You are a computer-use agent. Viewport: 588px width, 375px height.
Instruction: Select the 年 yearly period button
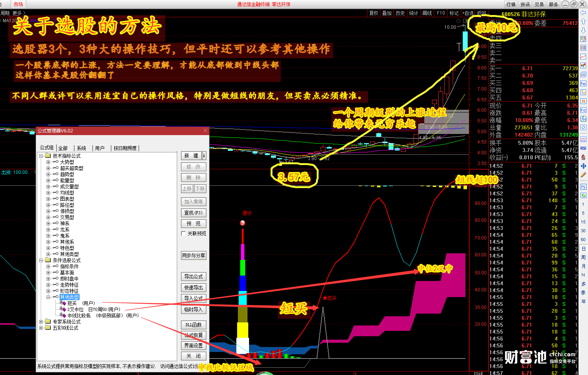[583, 301]
